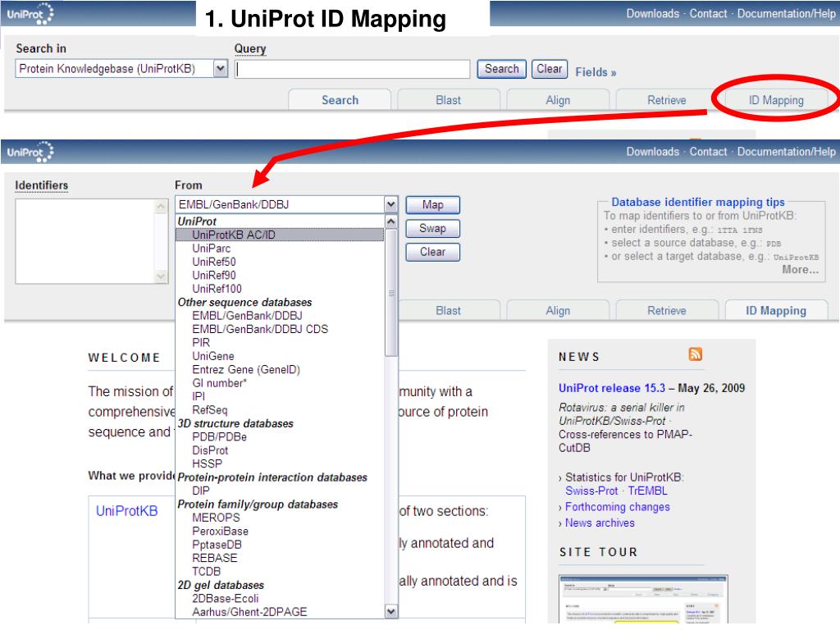Viewport: 840px width, 630px height.
Task: Click the Site Tour thumbnail image
Action: 643,599
